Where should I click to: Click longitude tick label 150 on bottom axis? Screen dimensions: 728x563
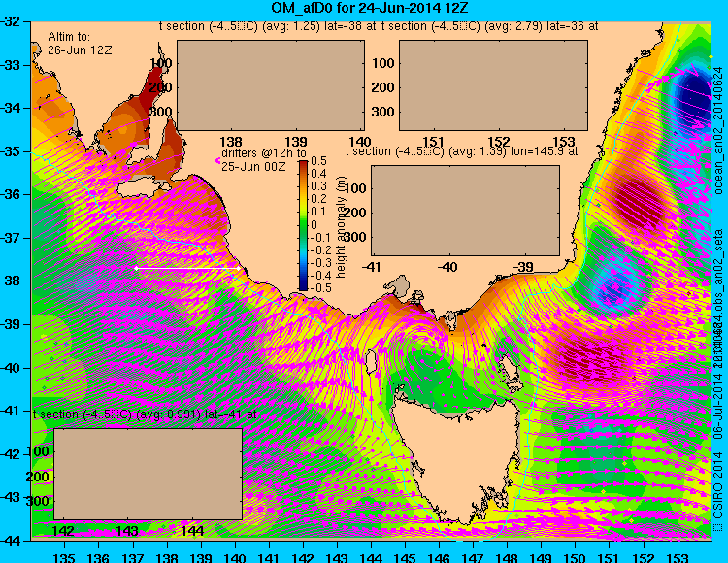click(x=575, y=557)
